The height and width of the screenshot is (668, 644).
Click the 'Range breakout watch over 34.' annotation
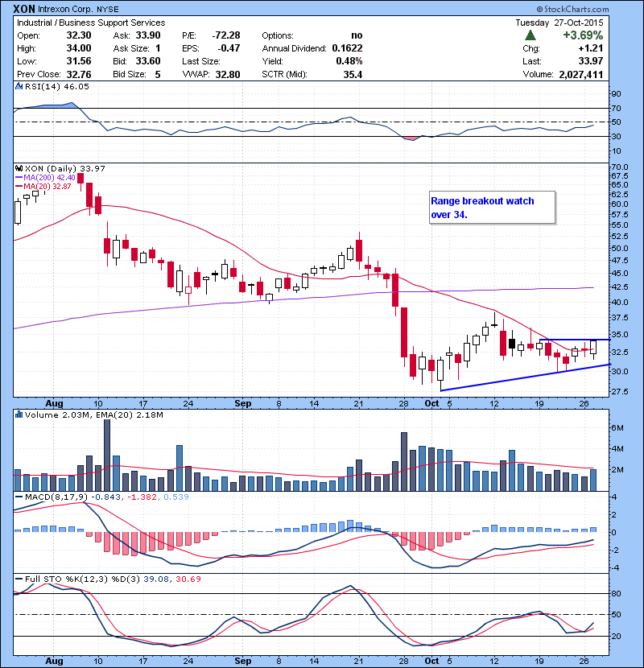pos(493,208)
